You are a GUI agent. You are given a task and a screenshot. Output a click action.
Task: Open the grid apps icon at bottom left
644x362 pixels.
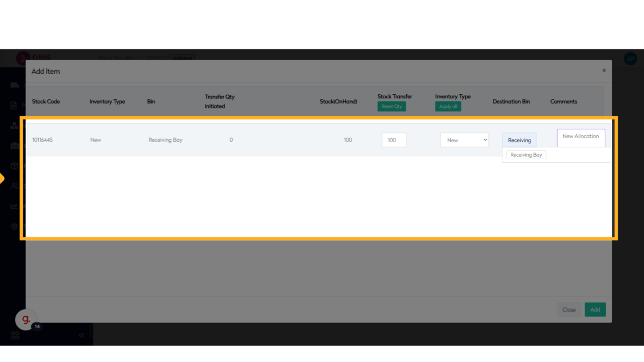tap(15, 335)
